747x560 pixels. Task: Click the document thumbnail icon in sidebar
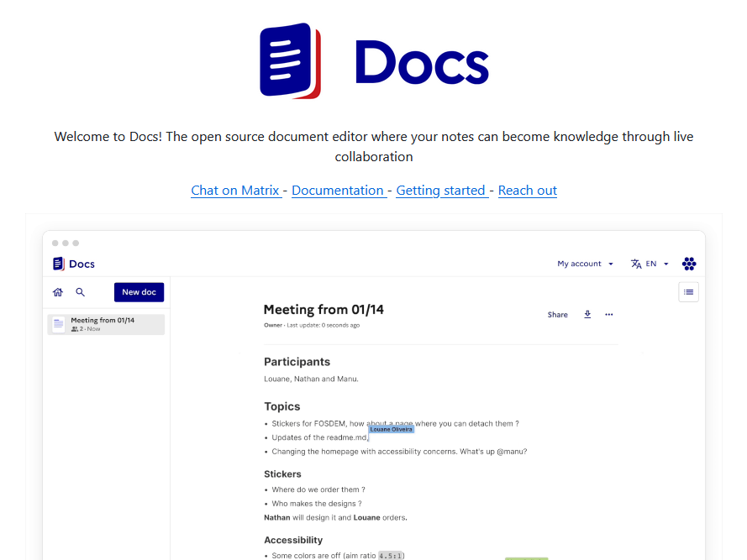click(59, 324)
